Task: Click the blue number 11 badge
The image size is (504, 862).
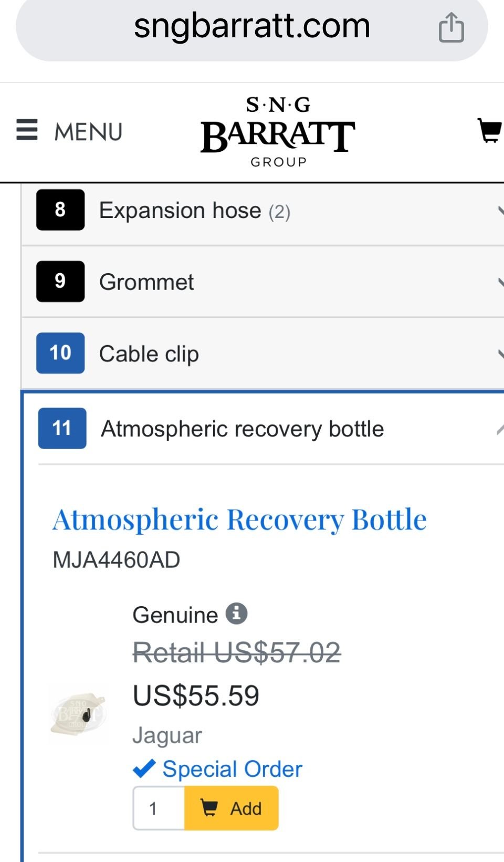Action: (x=62, y=429)
